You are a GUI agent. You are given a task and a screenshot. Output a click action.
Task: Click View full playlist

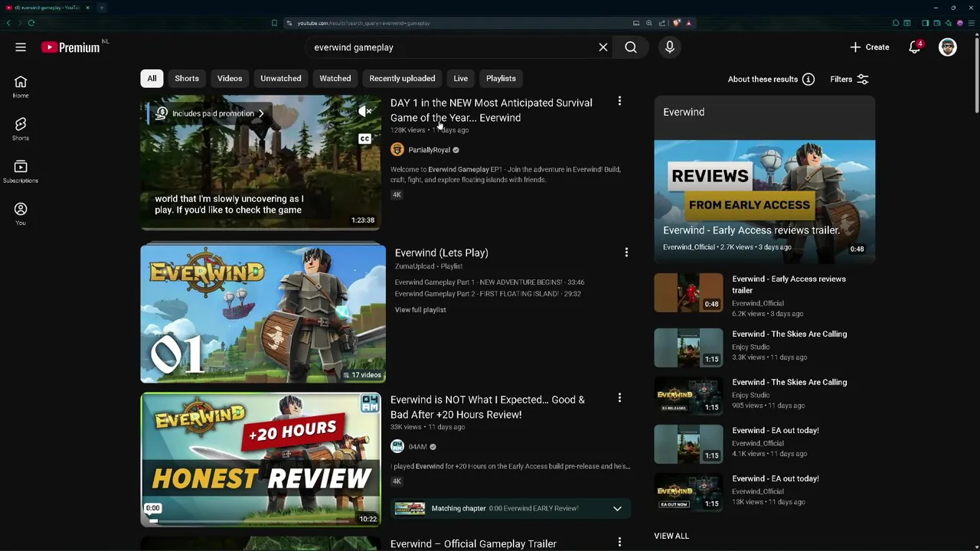click(420, 310)
